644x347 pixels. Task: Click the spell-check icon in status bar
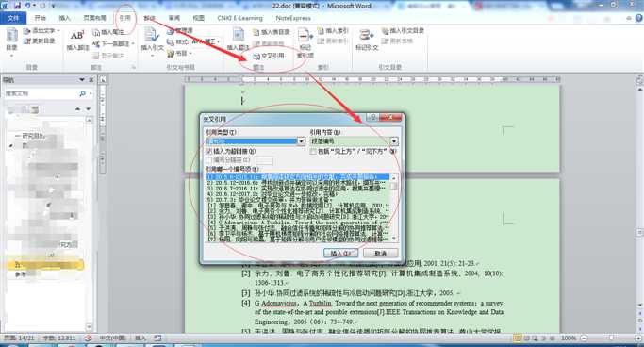pos(88,338)
